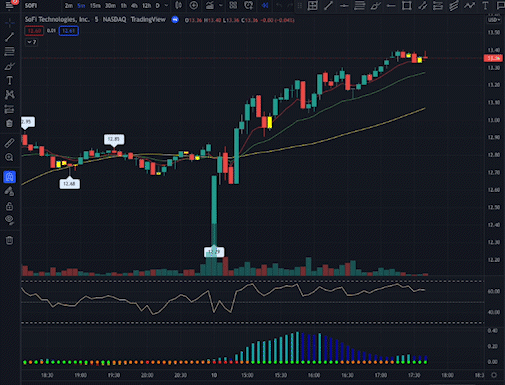Click the red current price label on price axis
The width and height of the screenshot is (505, 385).
(493, 58)
